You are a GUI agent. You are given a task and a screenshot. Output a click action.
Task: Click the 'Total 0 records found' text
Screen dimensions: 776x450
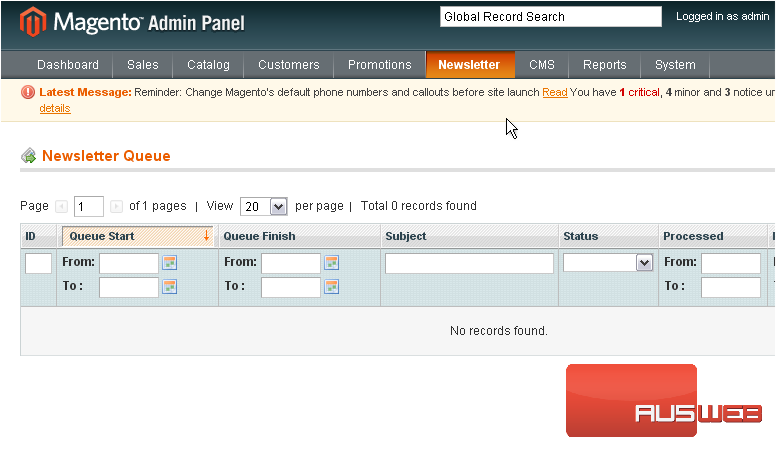(419, 206)
